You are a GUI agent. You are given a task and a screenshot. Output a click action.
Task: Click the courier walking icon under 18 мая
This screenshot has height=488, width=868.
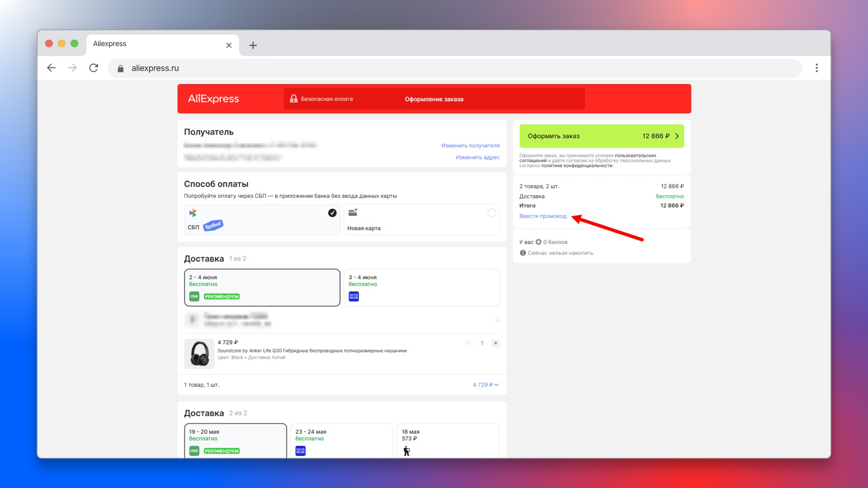[406, 451]
